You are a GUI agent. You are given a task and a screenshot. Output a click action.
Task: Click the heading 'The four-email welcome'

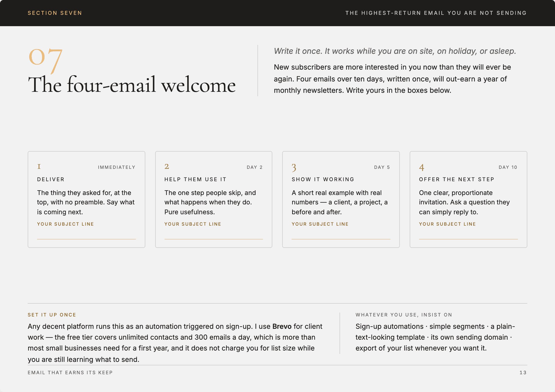tap(132, 85)
